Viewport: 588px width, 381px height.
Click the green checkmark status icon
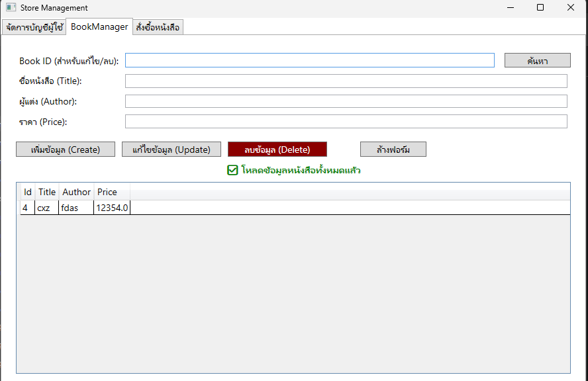[x=232, y=171]
